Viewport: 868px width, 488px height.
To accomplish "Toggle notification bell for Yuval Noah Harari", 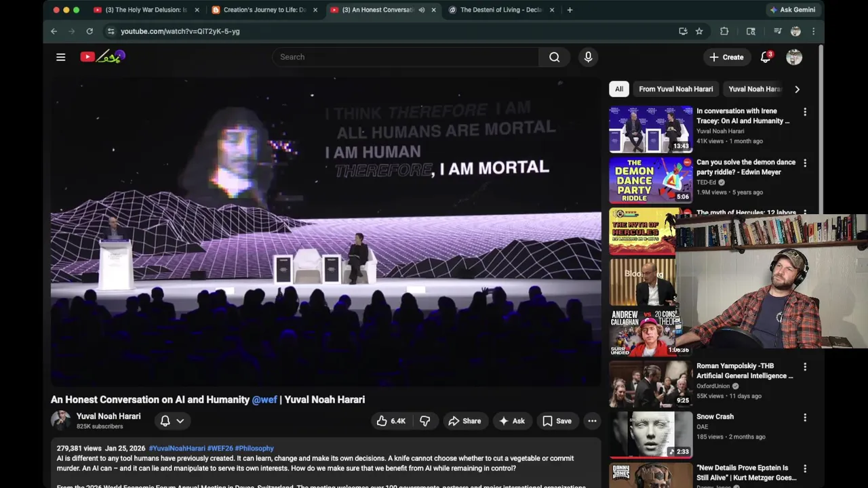I will tap(165, 421).
